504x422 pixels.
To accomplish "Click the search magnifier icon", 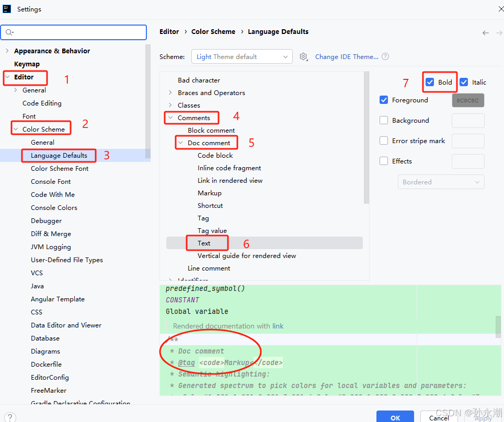I will pyautogui.click(x=9, y=32).
